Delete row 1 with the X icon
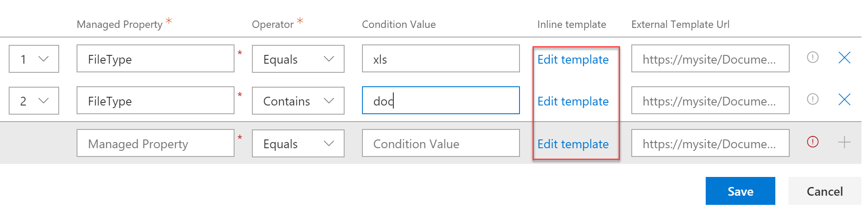This screenshot has width=868, height=214. click(845, 58)
